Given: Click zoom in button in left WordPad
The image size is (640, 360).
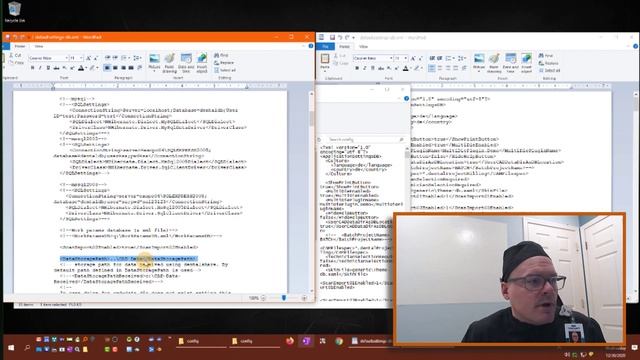Looking at the screenshot, I should click(x=304, y=298).
